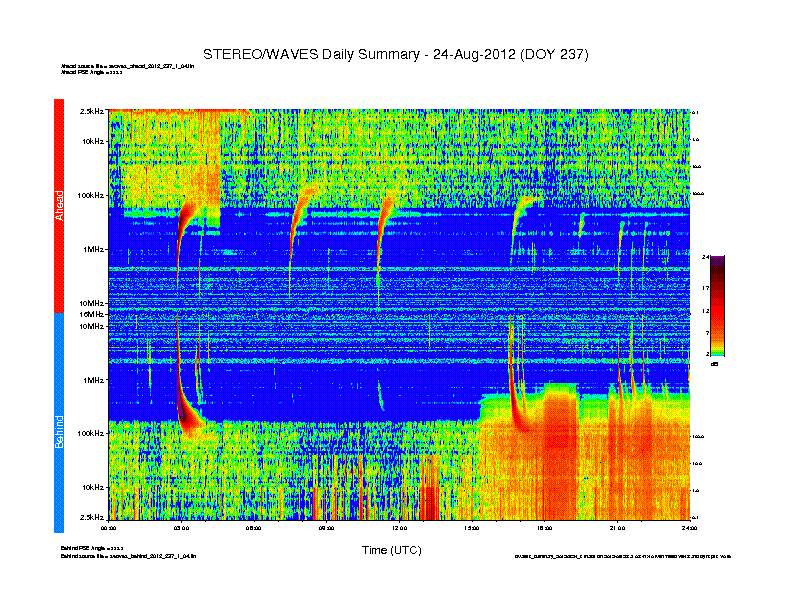Click the 100kHz label on Ahead panel

[x=91, y=195]
